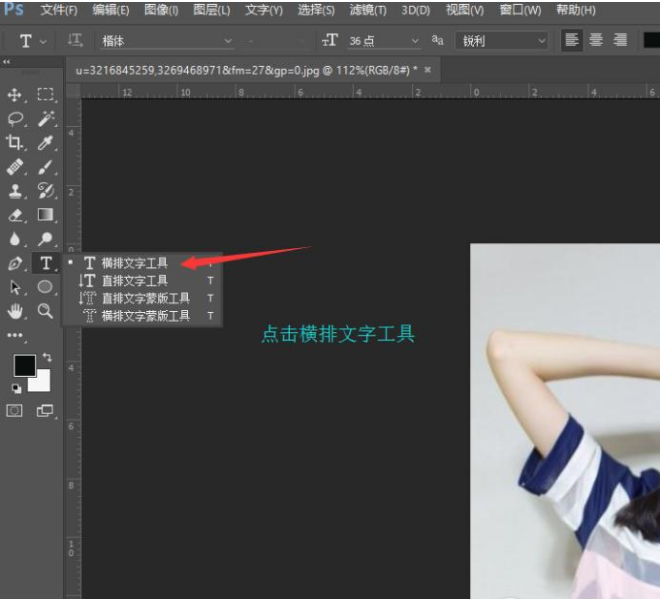Activate the Pen tool
This screenshot has width=664, height=599.
15,263
